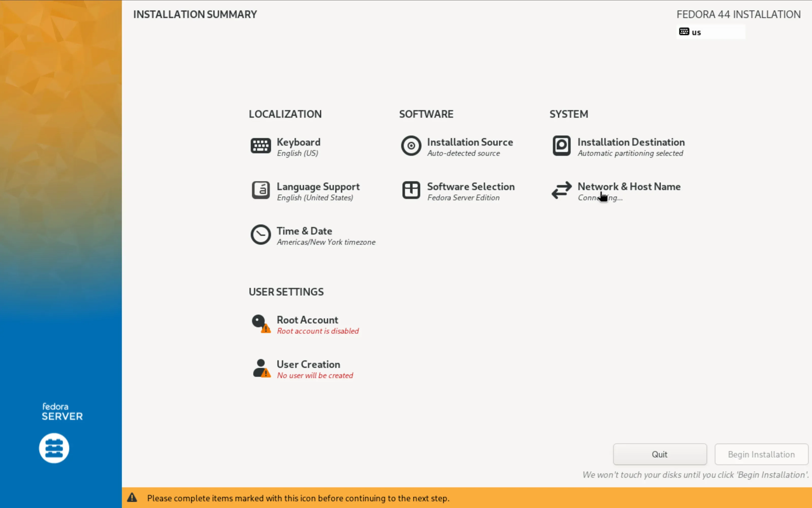Screen dimensions: 812x508
Task: Click 'English (US)' keyboard status text
Action: pyautogui.click(x=298, y=153)
